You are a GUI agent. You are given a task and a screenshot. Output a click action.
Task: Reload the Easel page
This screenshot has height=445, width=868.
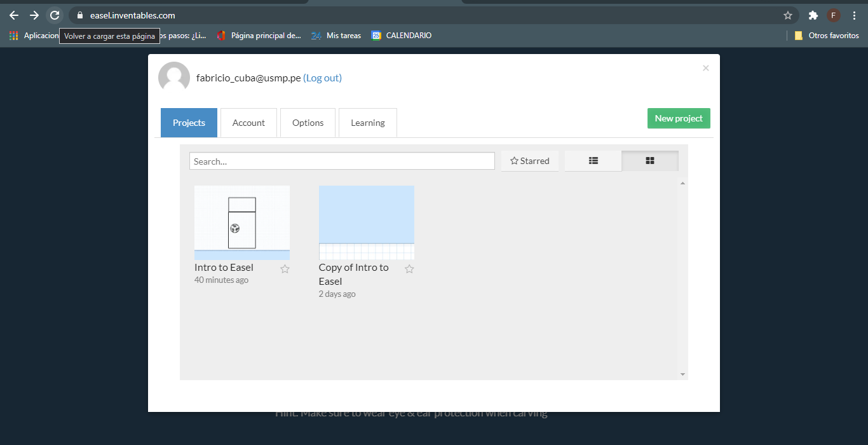(55, 15)
